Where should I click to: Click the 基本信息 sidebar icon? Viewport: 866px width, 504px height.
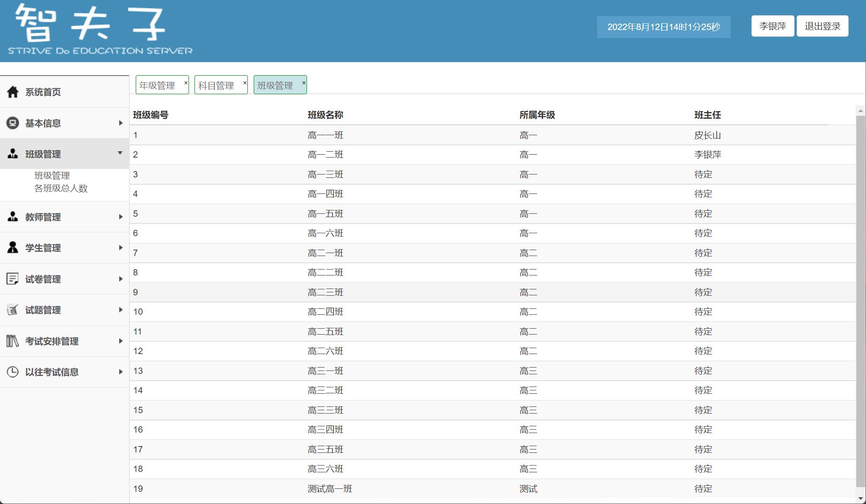pyautogui.click(x=13, y=123)
